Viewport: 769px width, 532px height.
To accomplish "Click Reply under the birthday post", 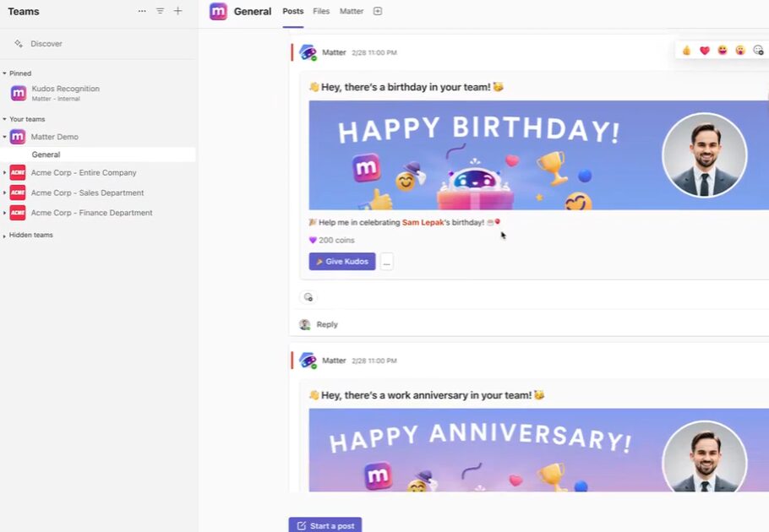I will [327, 324].
